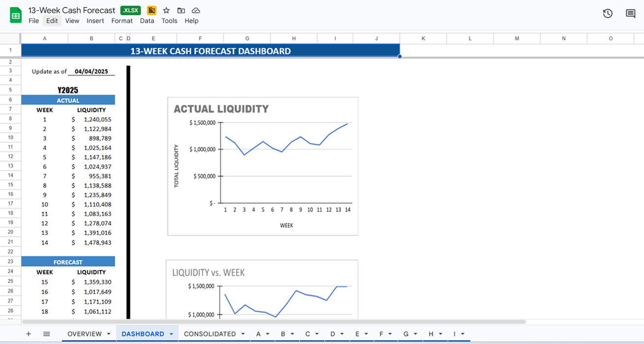Viewport: 644px width, 344px height.
Task: Select the Actual Liquidity chart
Action: pyautogui.click(x=263, y=166)
